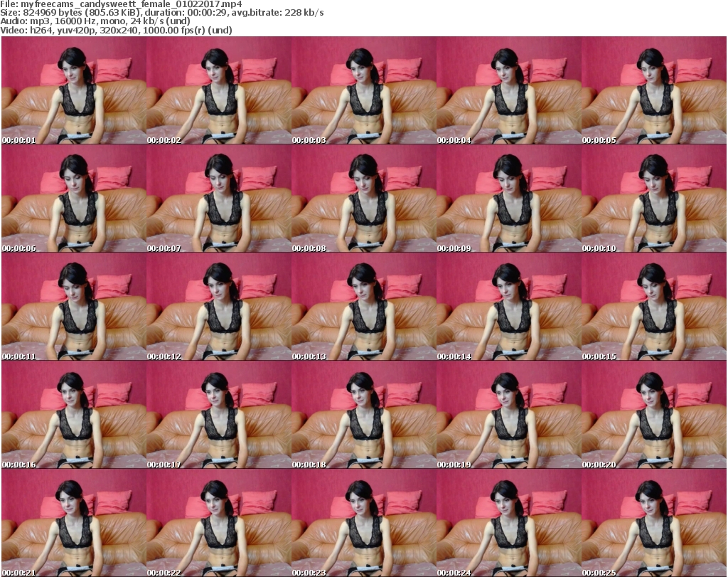Choose the frame at 00:00:20
The width and height of the screenshot is (728, 577).
point(654,415)
